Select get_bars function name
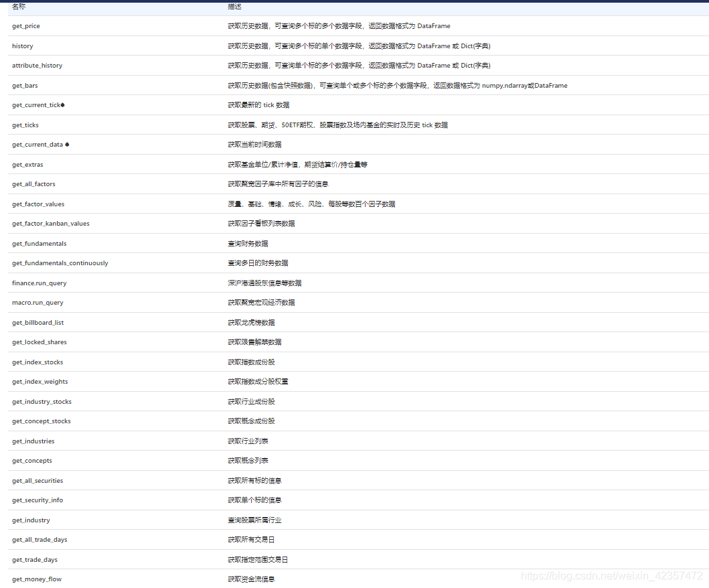The width and height of the screenshot is (709, 588). pyautogui.click(x=25, y=86)
